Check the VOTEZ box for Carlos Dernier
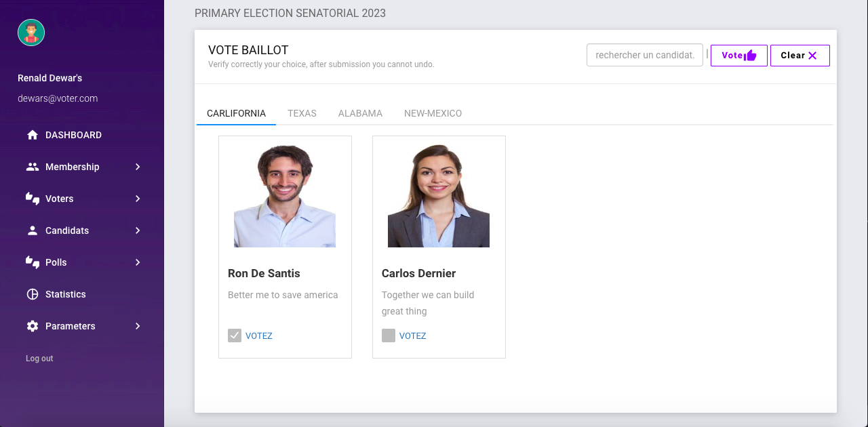 point(388,335)
